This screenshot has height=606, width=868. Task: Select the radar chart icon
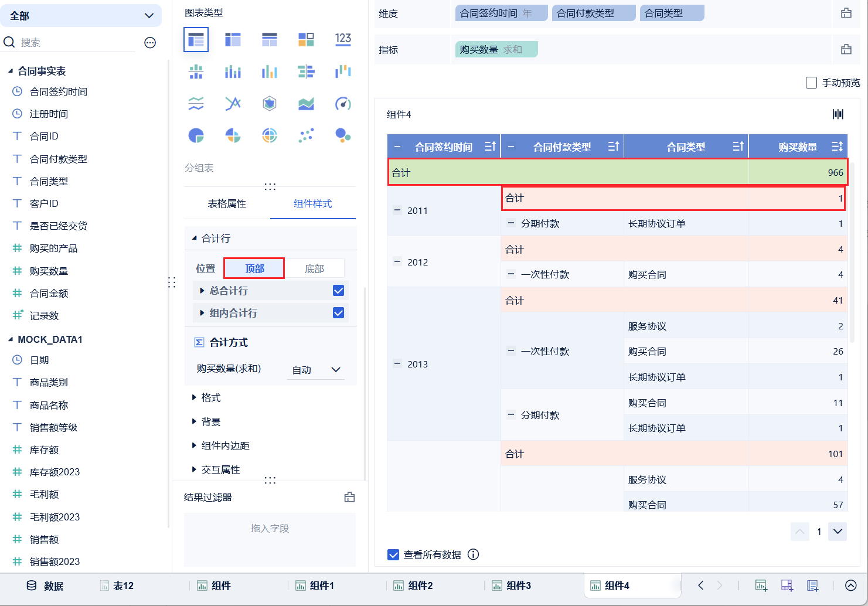tap(270, 104)
